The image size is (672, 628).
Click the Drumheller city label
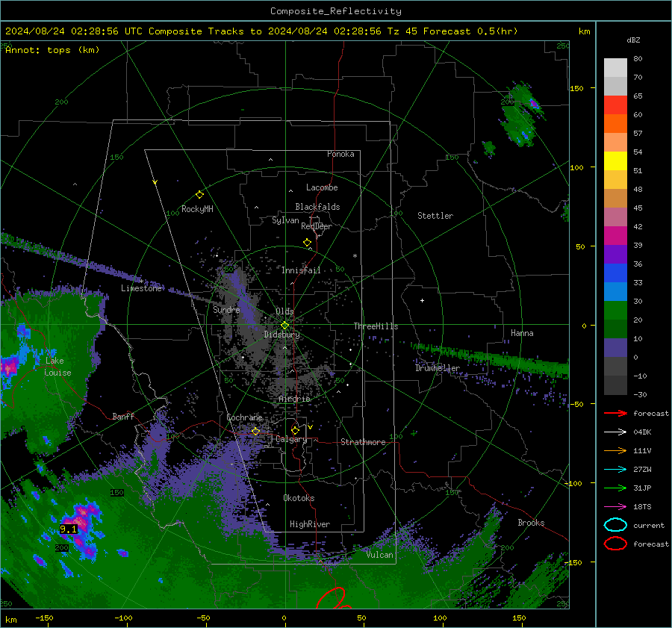438,368
